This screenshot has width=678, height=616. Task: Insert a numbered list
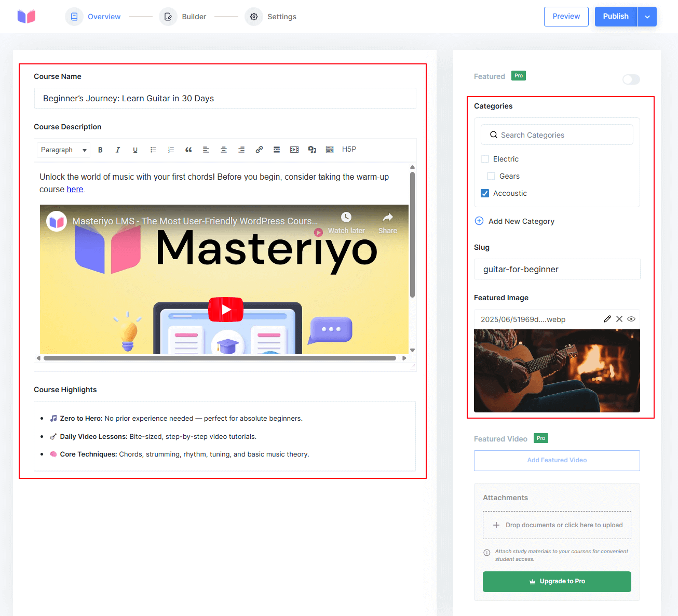coord(171,150)
